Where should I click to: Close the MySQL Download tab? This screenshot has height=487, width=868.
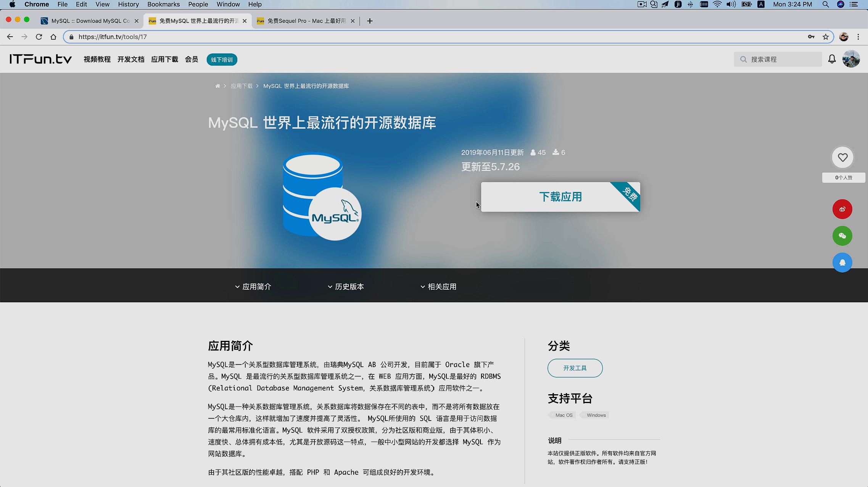click(x=137, y=21)
